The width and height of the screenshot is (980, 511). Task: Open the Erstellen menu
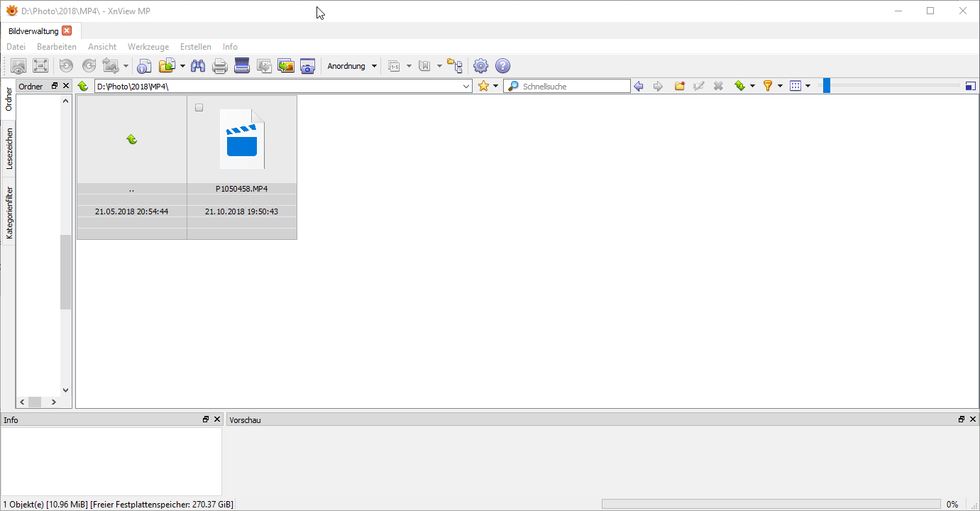[x=196, y=47]
